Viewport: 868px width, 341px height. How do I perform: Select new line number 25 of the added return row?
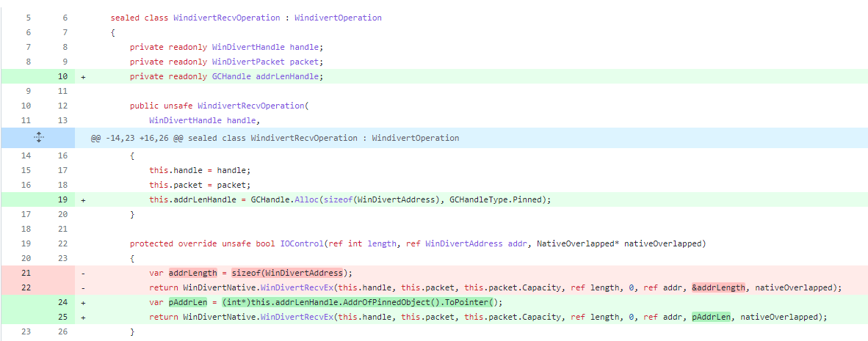point(62,318)
